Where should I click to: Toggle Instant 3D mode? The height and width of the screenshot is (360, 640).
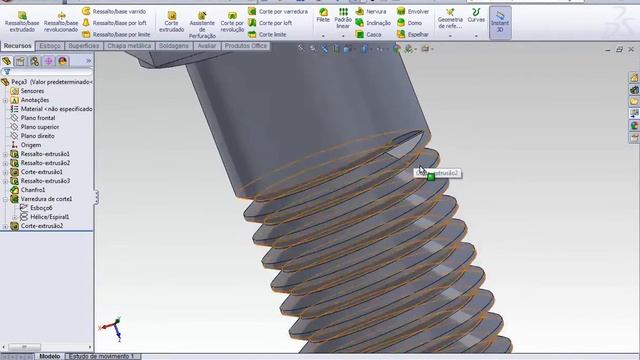(x=500, y=22)
